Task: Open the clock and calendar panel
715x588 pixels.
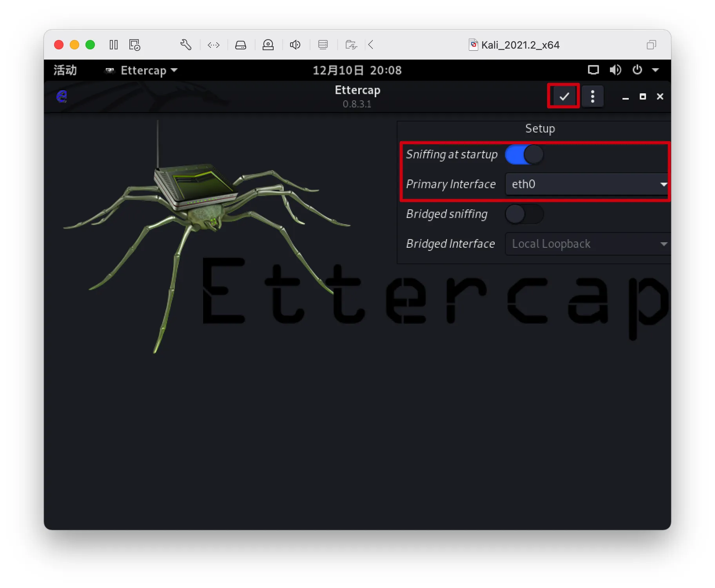Action: click(357, 70)
